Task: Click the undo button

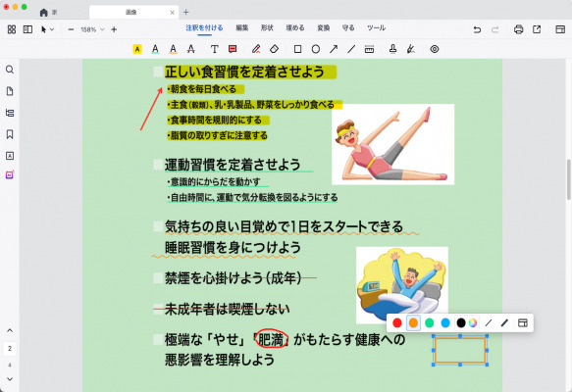Action: click(477, 29)
